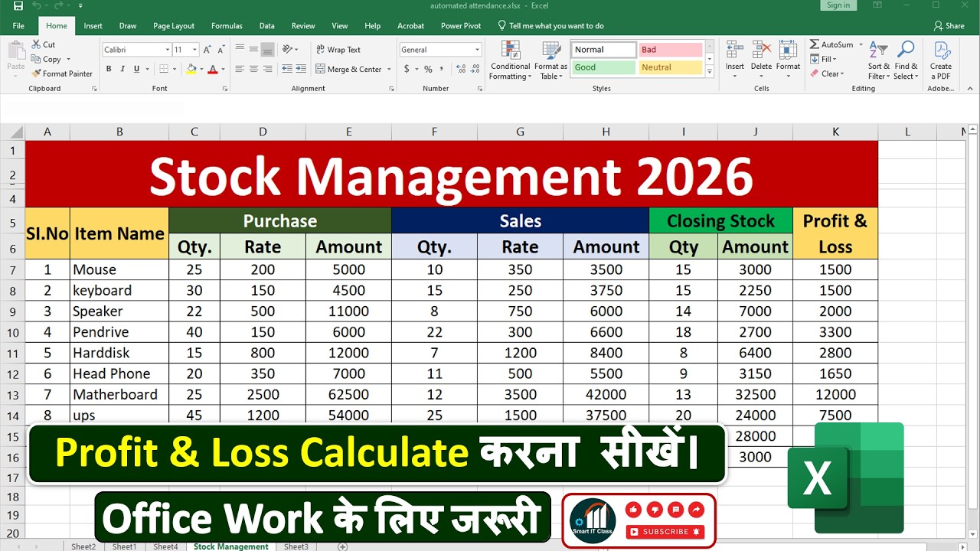Toggle Underline formatting

click(x=136, y=69)
